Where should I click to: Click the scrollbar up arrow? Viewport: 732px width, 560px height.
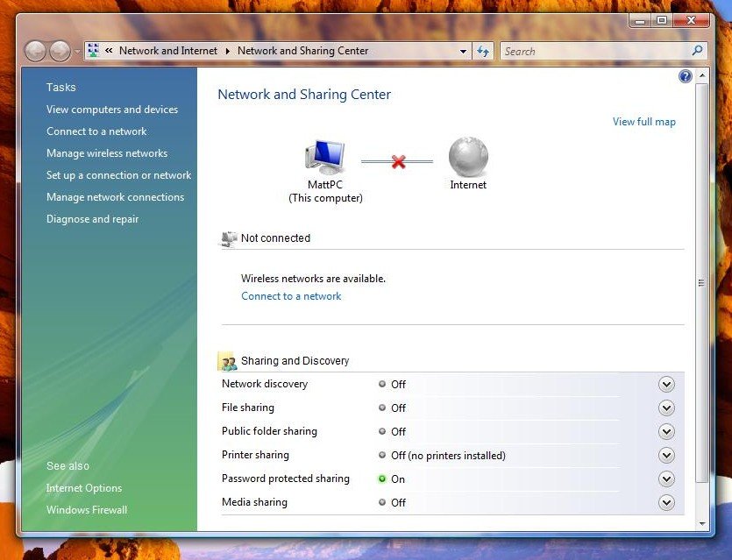coord(701,75)
